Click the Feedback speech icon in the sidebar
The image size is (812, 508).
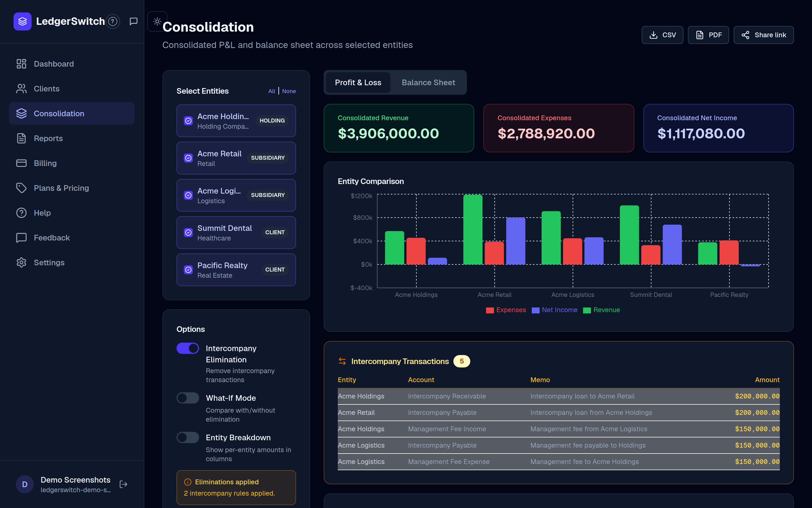click(x=21, y=238)
